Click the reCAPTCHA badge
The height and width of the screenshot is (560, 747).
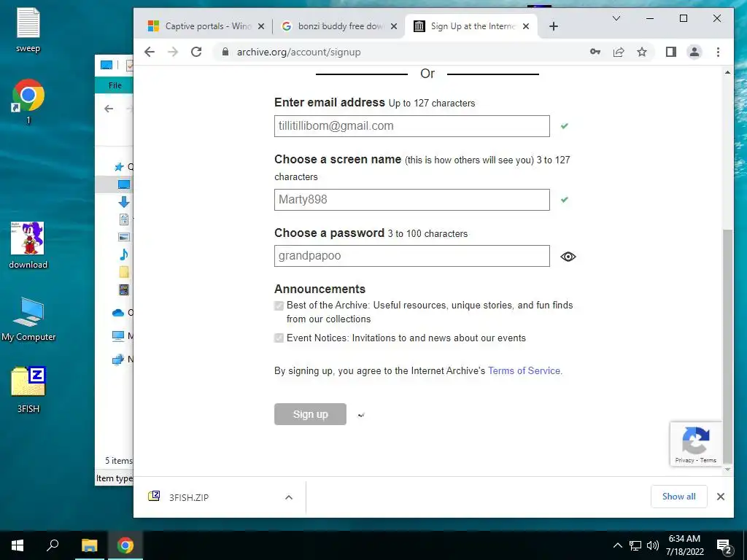(695, 444)
